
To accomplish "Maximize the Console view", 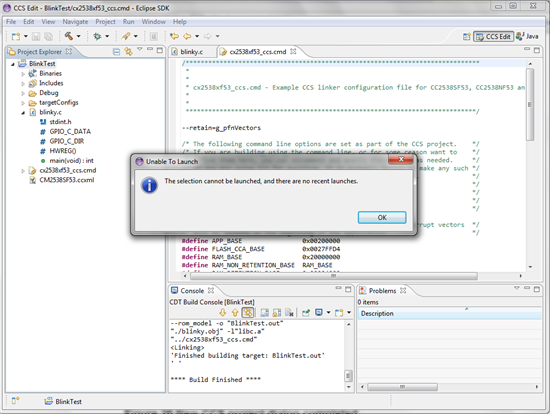I will 348,289.
